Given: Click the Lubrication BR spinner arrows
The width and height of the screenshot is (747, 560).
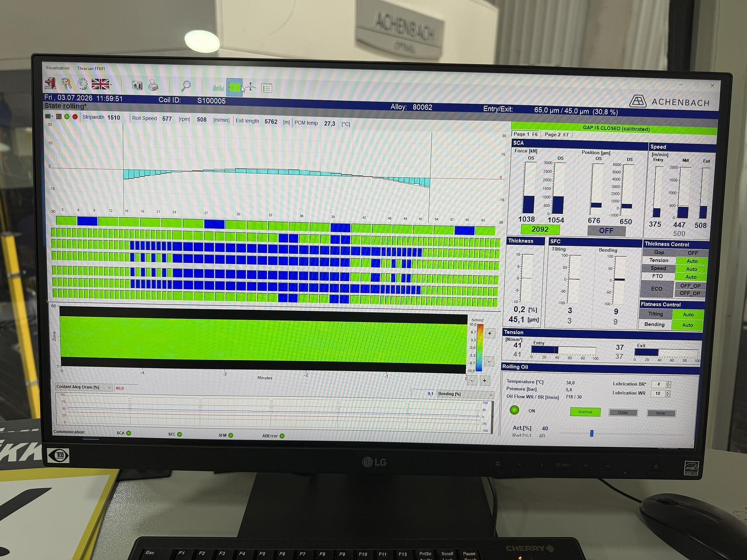Looking at the screenshot, I should click(668, 385).
